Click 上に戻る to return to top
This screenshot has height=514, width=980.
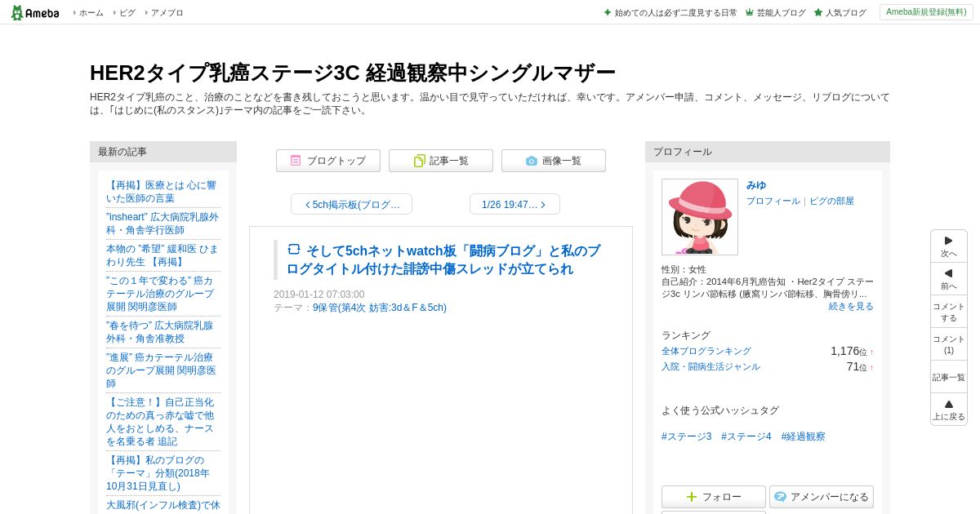click(x=949, y=410)
